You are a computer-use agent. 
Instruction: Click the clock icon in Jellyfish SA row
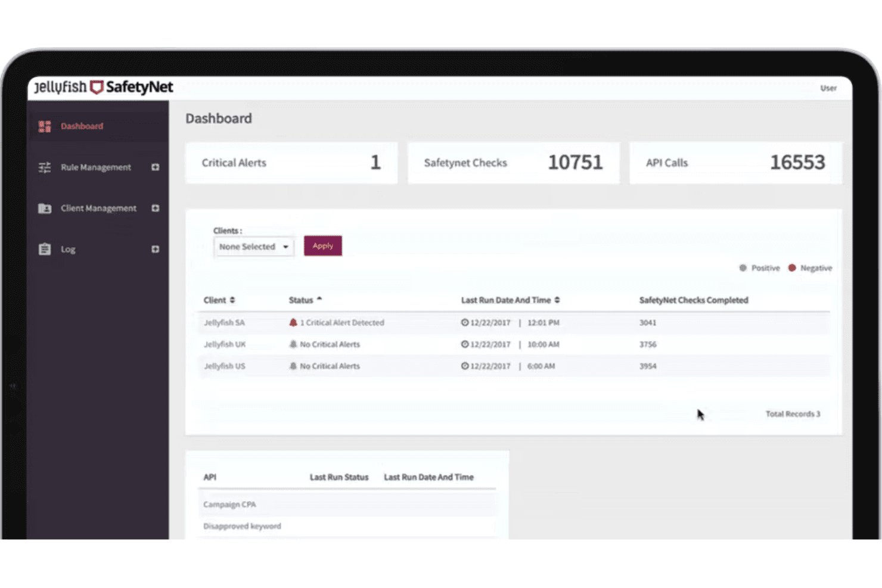pyautogui.click(x=465, y=323)
